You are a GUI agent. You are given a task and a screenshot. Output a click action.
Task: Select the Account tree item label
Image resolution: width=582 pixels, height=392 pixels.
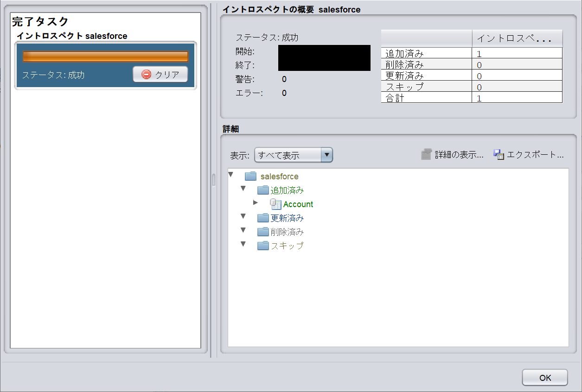298,204
